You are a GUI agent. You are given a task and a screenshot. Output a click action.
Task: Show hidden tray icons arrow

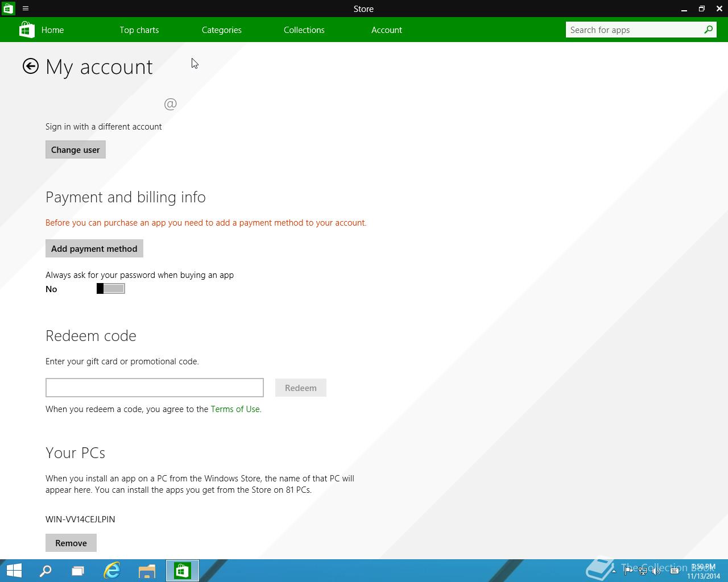coord(614,571)
